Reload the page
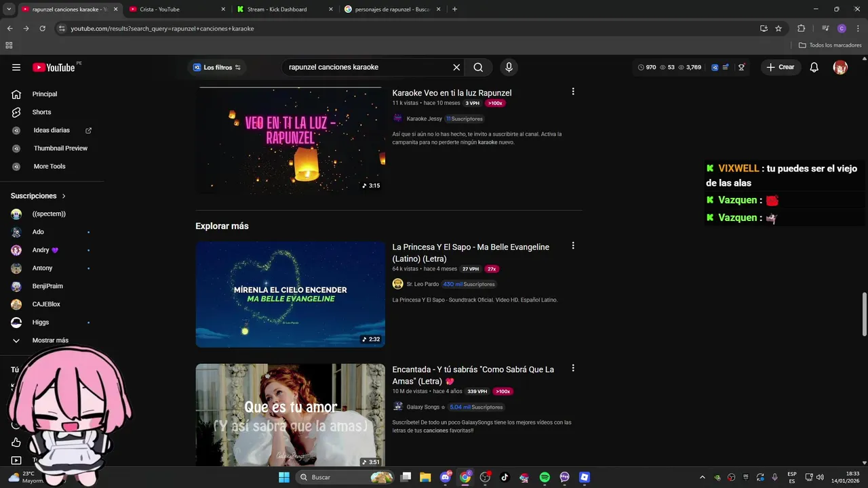 (x=42, y=28)
